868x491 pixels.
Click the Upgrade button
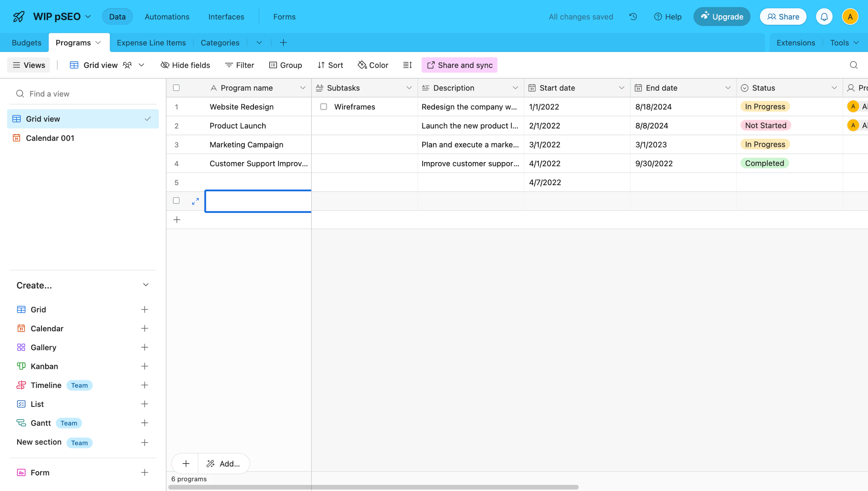(722, 17)
